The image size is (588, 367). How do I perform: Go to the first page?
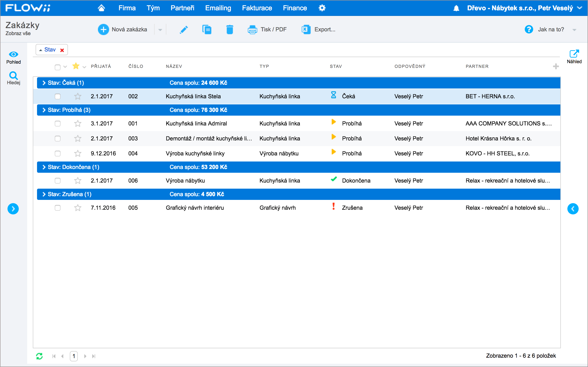point(54,356)
